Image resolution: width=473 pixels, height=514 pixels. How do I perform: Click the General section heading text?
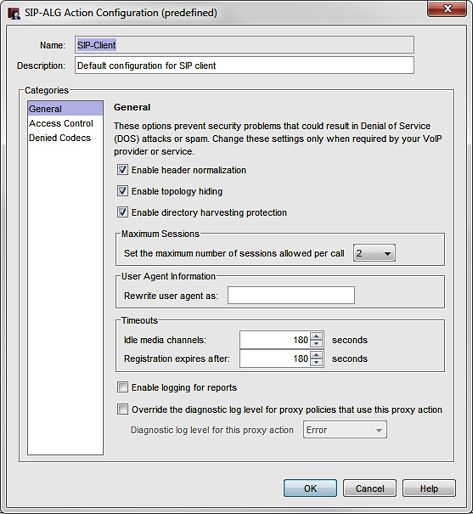[132, 107]
